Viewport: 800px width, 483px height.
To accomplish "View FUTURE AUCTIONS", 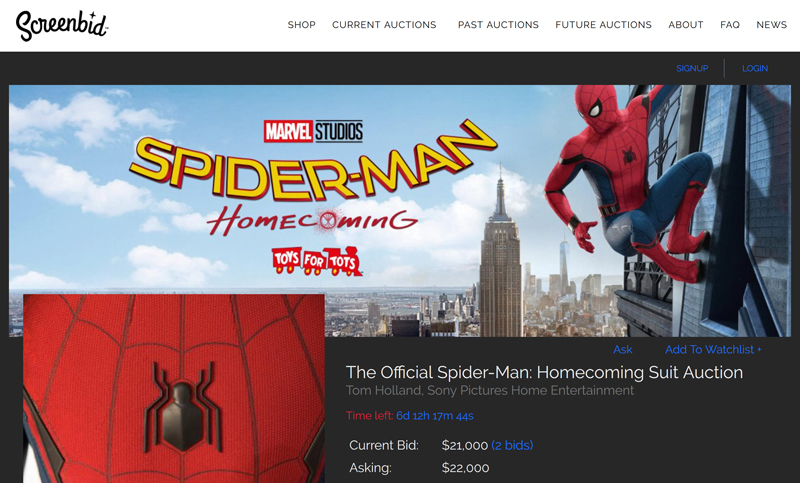I will (604, 24).
